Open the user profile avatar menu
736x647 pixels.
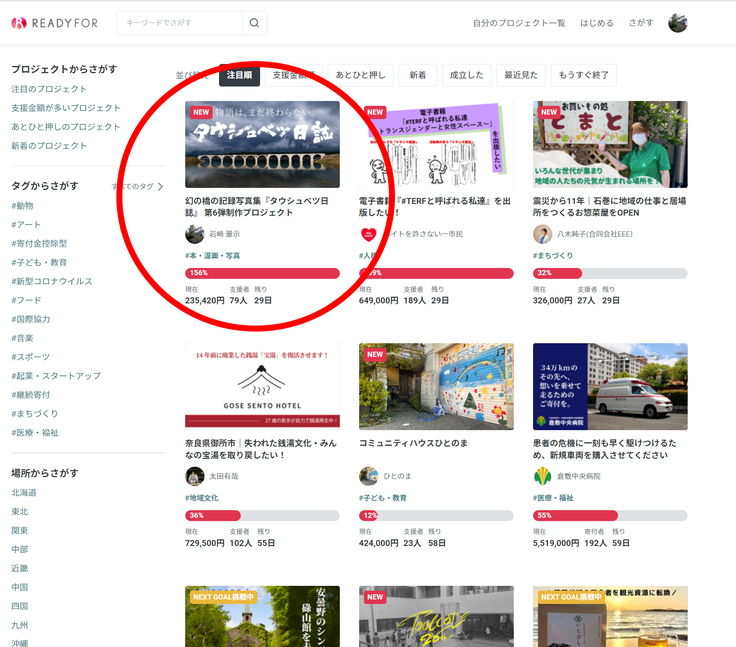(x=677, y=23)
